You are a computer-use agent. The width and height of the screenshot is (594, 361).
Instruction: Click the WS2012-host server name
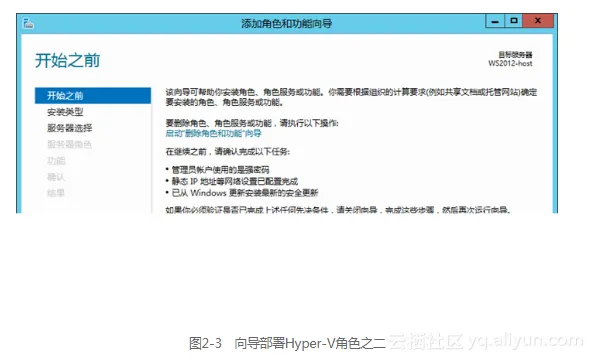click(x=510, y=64)
